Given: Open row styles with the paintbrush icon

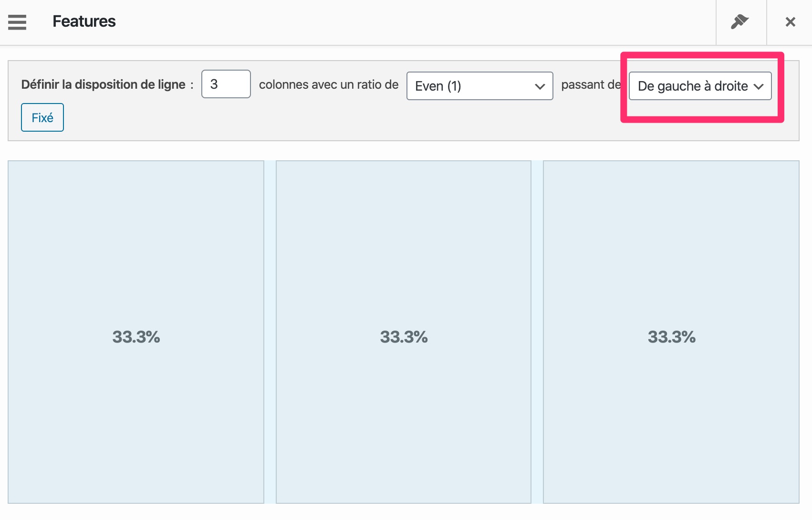Looking at the screenshot, I should (740, 22).
